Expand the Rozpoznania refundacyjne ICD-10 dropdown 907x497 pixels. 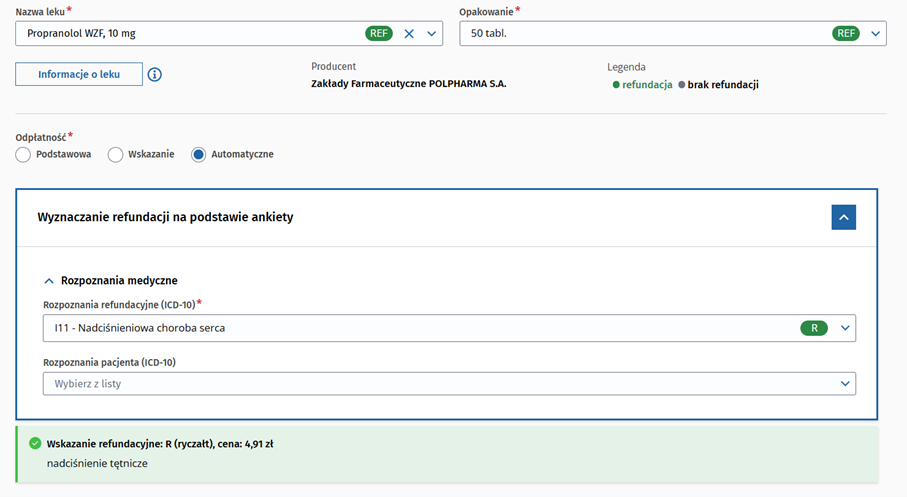pyautogui.click(x=845, y=328)
